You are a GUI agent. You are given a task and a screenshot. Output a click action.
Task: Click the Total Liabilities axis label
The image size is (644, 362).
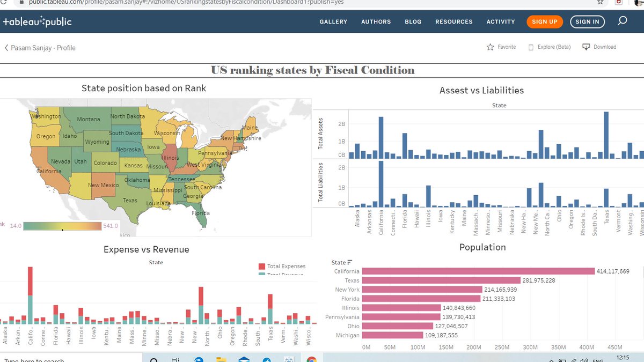tap(321, 182)
